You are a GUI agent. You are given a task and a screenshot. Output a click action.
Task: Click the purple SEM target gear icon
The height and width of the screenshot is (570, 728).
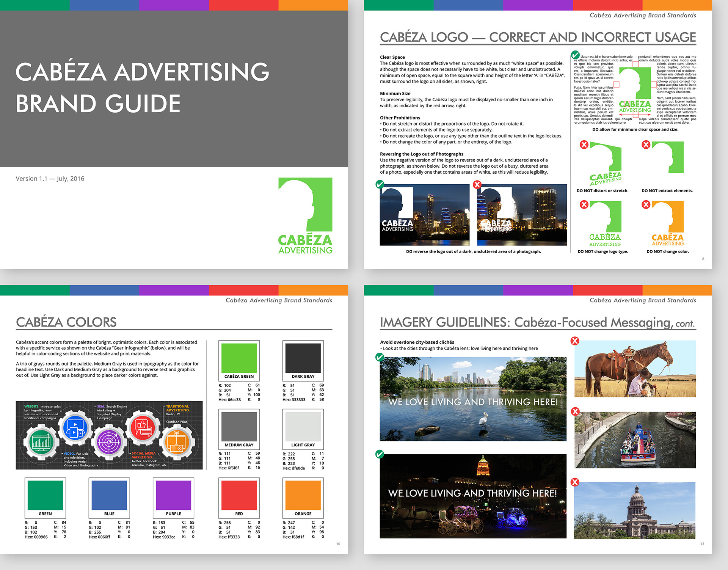tap(109, 442)
